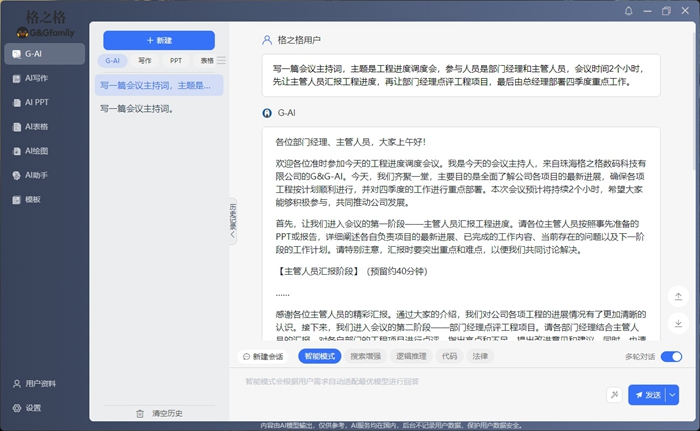Switch to the PPT history tab
This screenshot has width=700, height=431.
click(176, 60)
